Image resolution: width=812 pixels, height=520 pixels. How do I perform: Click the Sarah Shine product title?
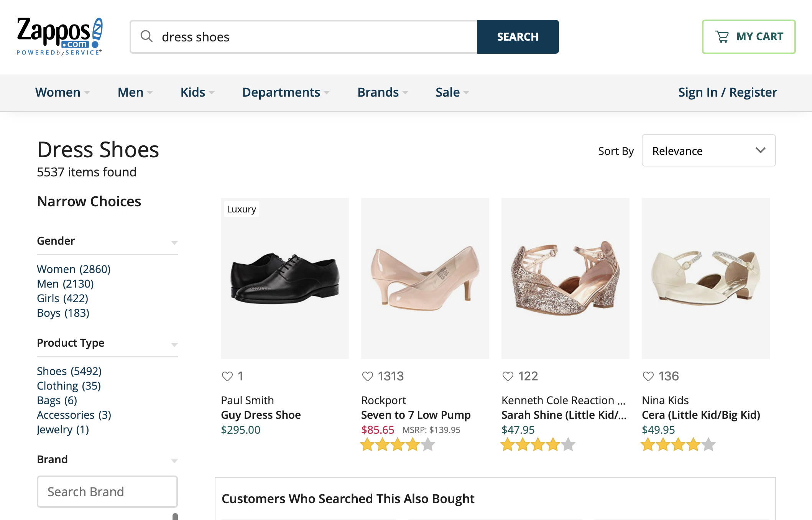(x=564, y=415)
